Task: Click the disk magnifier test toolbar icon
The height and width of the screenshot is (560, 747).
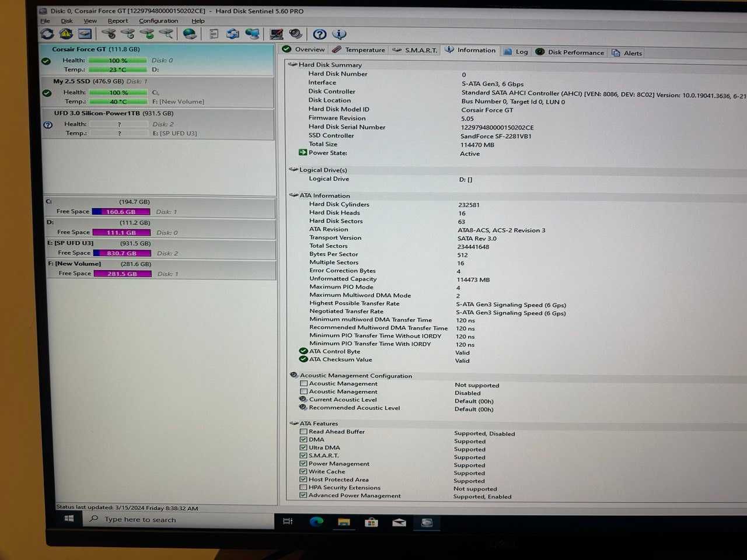Action: tap(166, 34)
